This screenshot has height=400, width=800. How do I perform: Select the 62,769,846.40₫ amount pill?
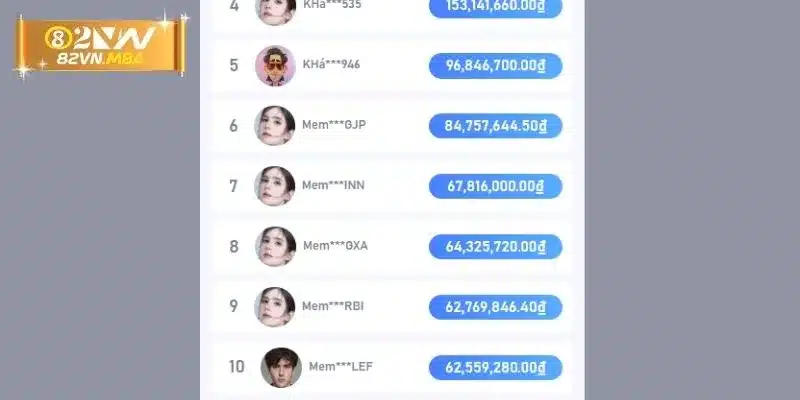495,306
